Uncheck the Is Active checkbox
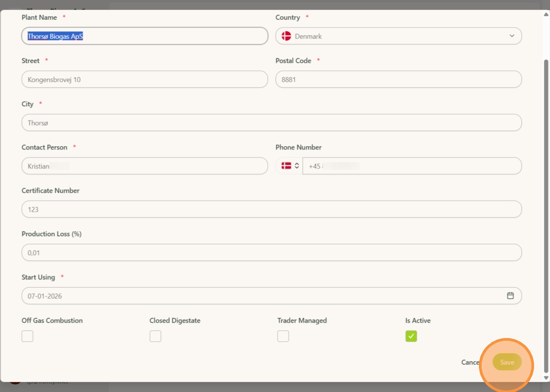This screenshot has width=550, height=392. (411, 336)
